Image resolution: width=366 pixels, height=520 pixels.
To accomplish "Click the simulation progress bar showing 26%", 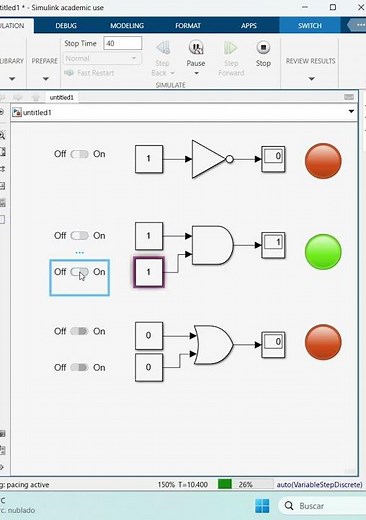I will [x=245, y=484].
